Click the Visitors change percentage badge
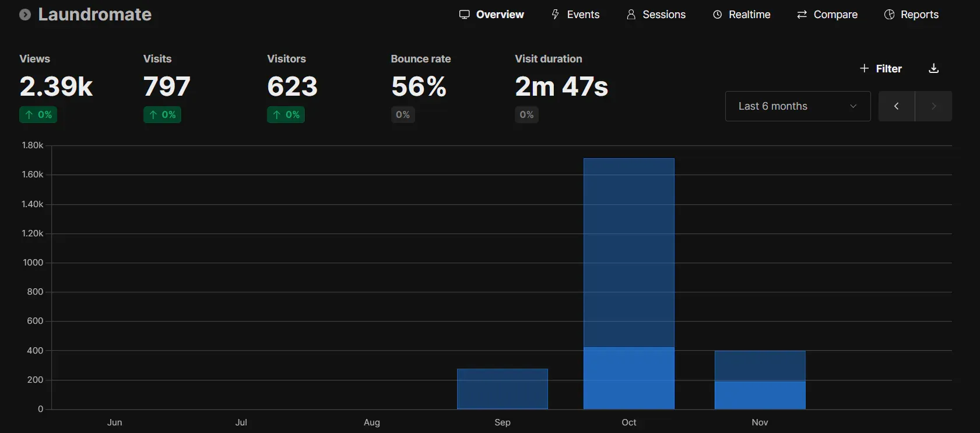This screenshot has height=433, width=980. (286, 115)
